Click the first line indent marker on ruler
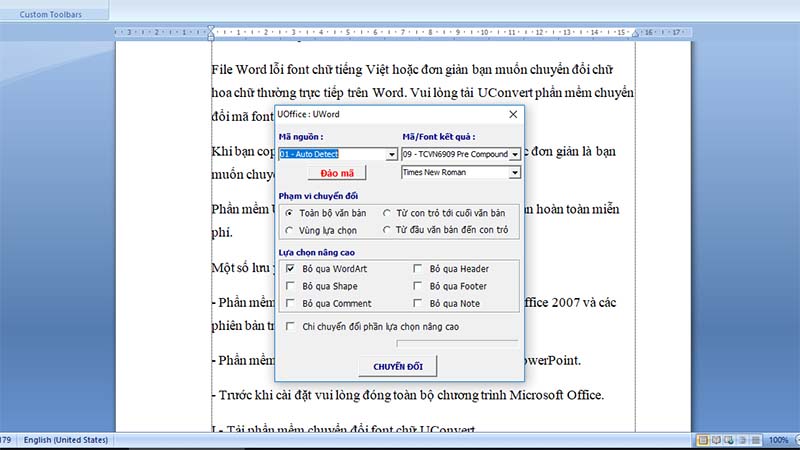 211,29
